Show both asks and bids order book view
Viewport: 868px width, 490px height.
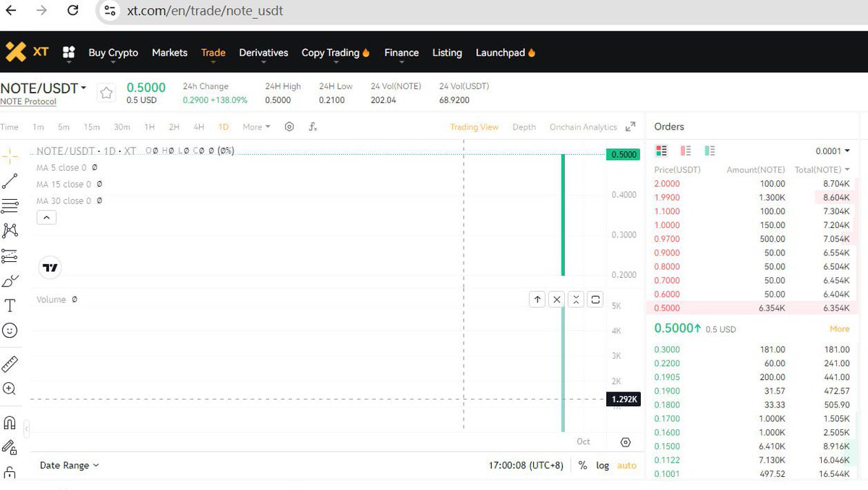(x=661, y=151)
